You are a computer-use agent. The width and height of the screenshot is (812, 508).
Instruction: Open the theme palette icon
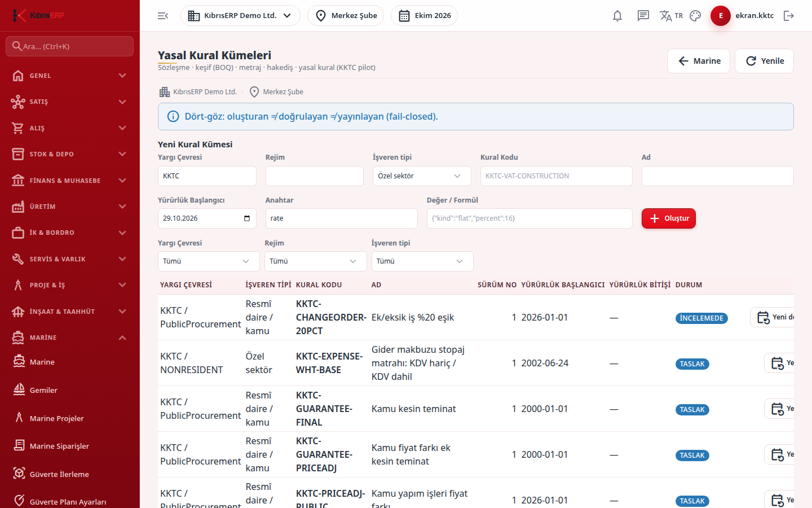pyautogui.click(x=695, y=16)
